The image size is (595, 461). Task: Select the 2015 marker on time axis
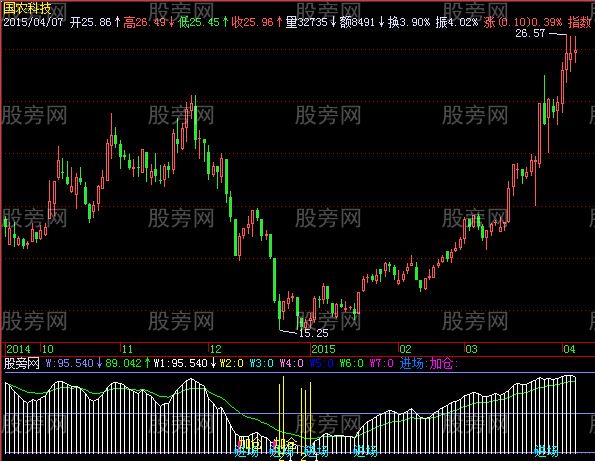click(323, 349)
